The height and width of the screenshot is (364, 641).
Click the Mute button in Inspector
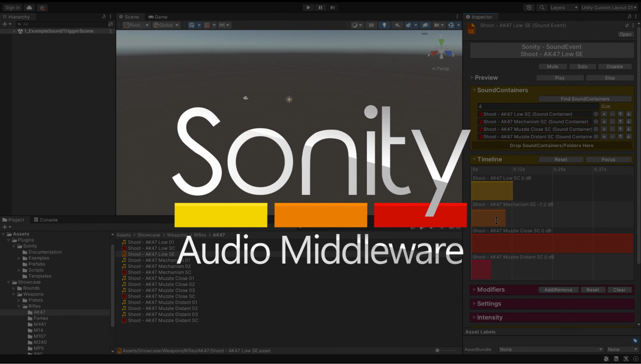(x=552, y=66)
